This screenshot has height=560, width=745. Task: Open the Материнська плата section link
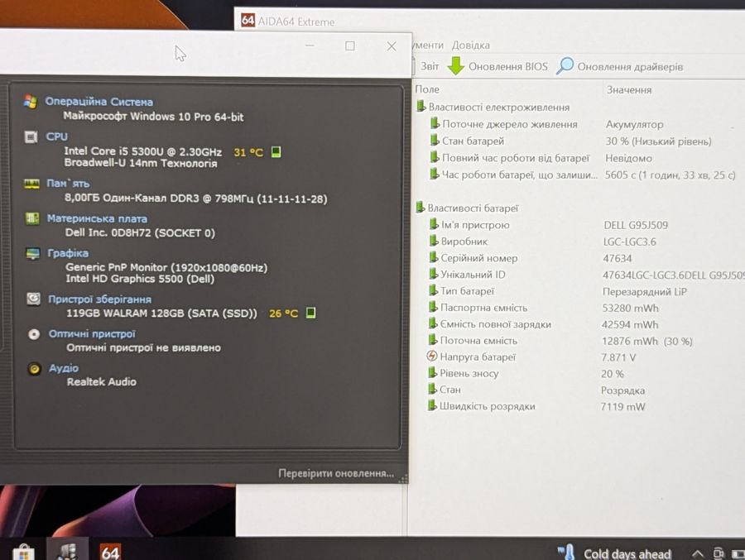point(97,218)
